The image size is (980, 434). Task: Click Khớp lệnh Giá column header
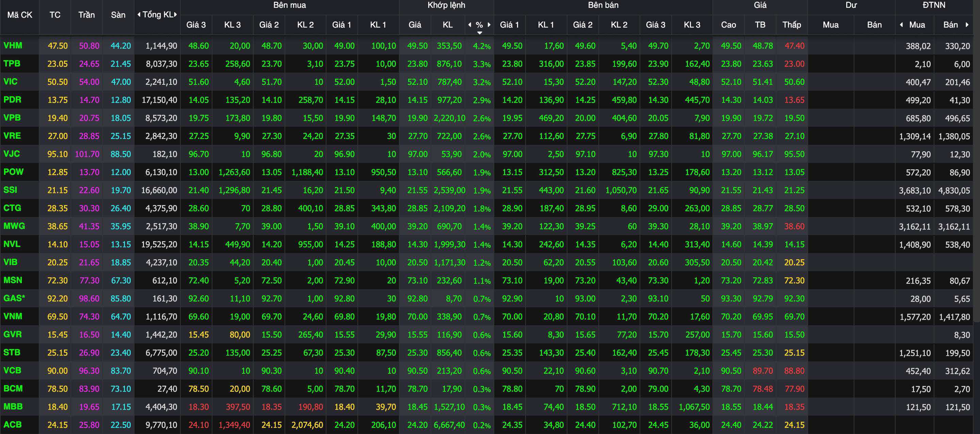(x=415, y=25)
